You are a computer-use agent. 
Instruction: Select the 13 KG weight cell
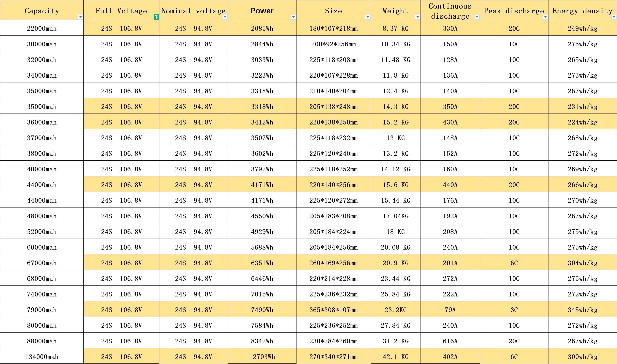396,137
